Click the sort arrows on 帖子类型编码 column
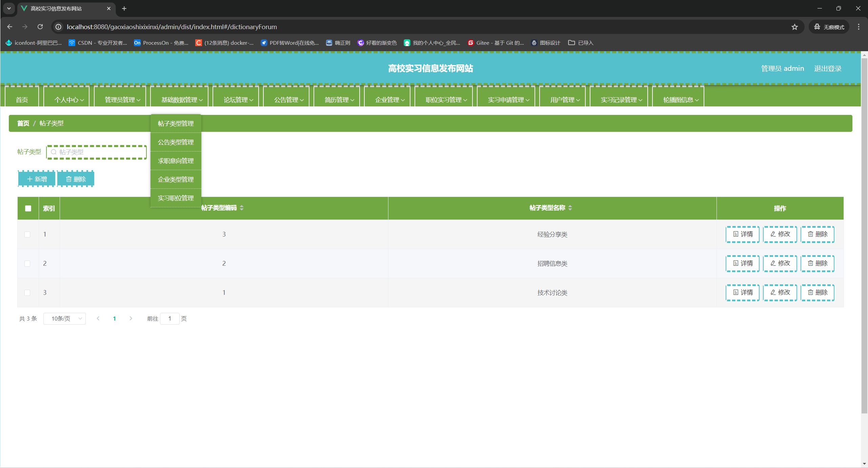The width and height of the screenshot is (868, 468). [242, 208]
